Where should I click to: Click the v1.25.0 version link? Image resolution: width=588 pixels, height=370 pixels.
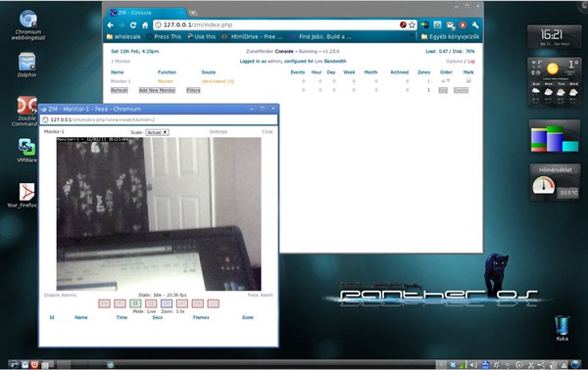tap(331, 51)
